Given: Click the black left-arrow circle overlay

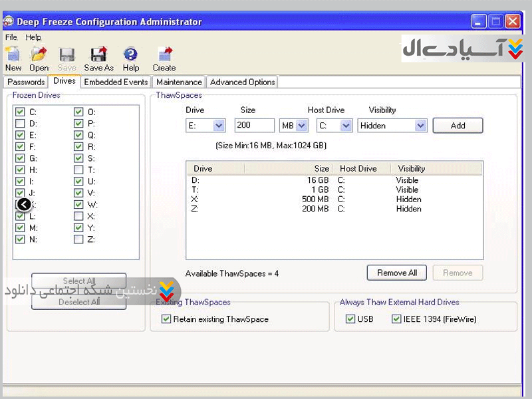Looking at the screenshot, I should point(24,205).
